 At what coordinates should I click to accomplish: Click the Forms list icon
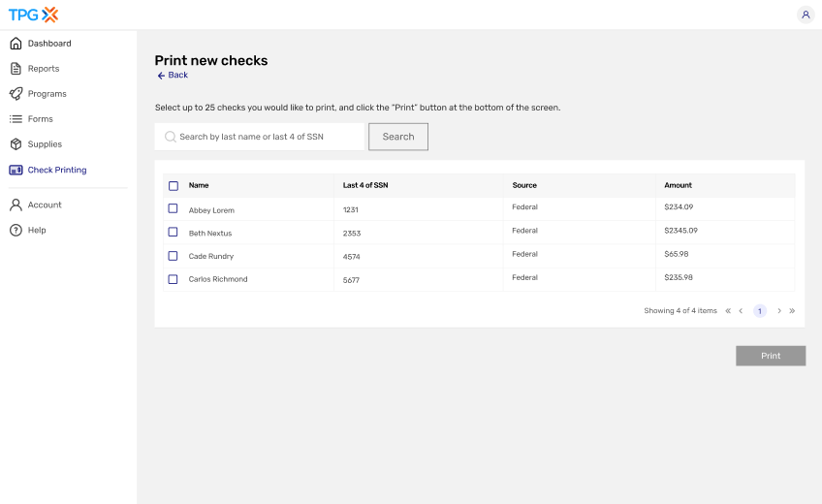[16, 119]
